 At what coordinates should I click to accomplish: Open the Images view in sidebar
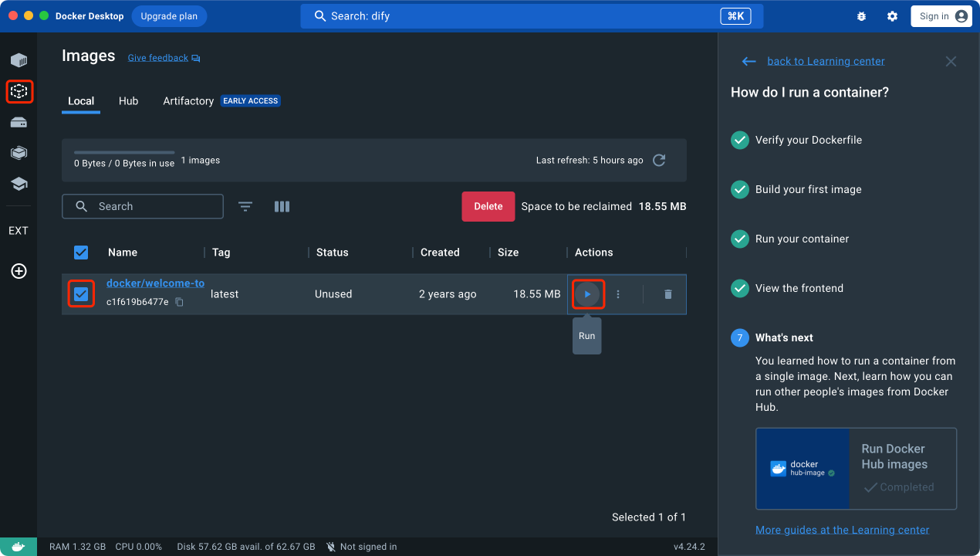coord(19,91)
